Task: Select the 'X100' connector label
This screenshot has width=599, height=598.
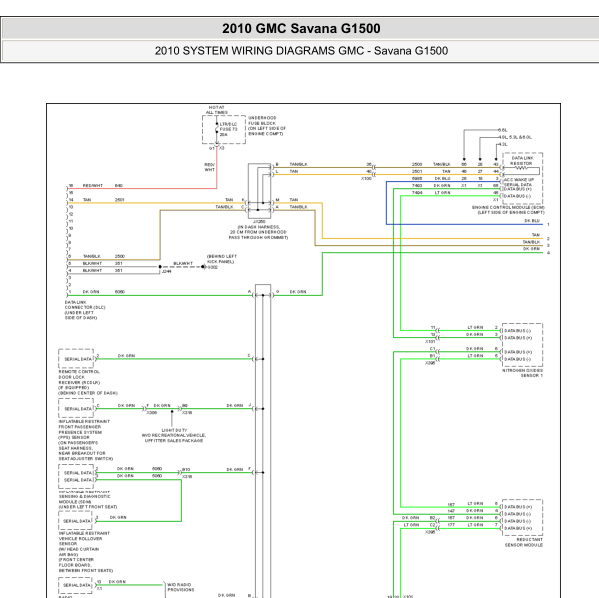Action: (366, 178)
